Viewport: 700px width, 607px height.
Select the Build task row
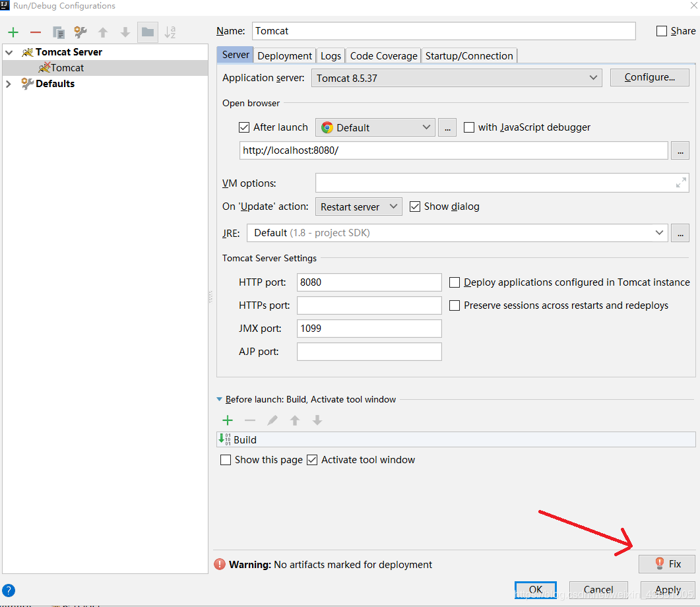click(456, 439)
